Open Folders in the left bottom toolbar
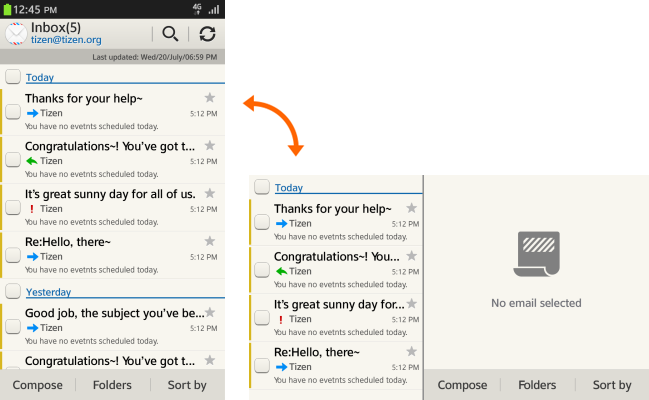The width and height of the screenshot is (649, 400). pos(113,385)
